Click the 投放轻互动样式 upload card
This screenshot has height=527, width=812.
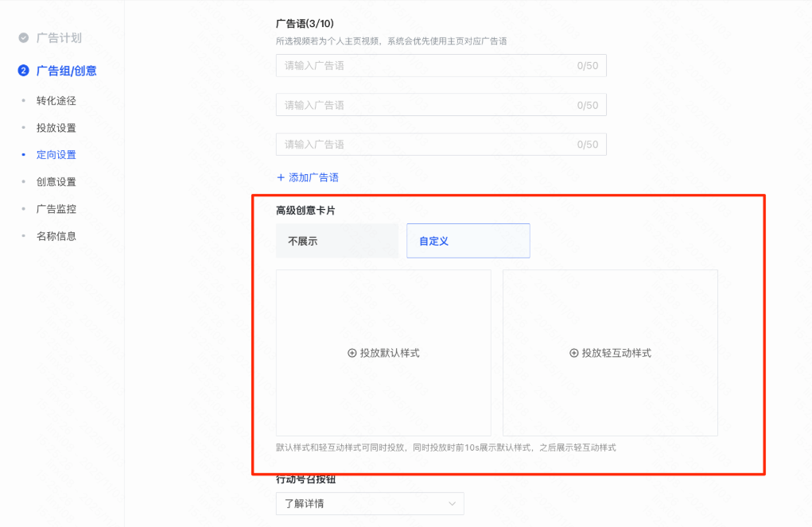pyautogui.click(x=610, y=352)
